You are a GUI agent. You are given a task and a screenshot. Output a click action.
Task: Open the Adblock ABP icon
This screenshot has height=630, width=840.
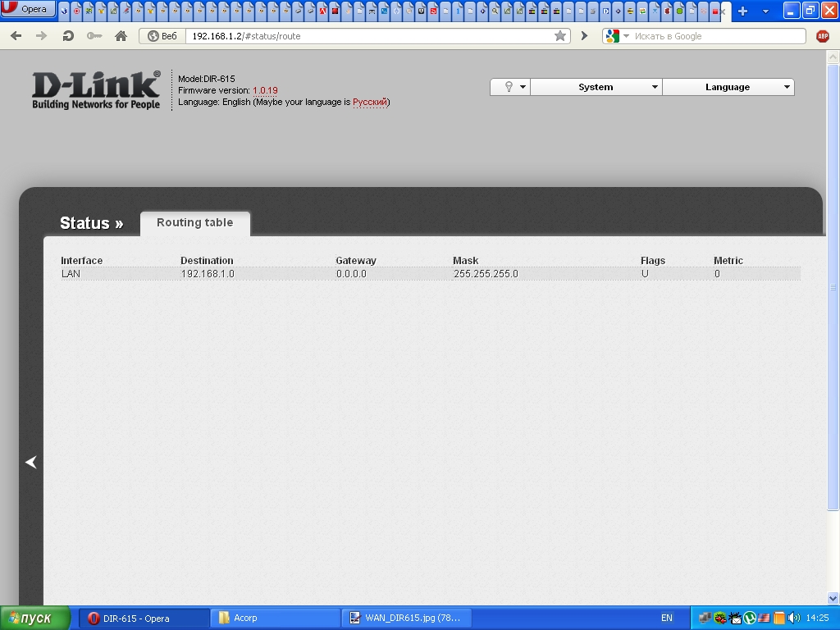click(x=822, y=36)
